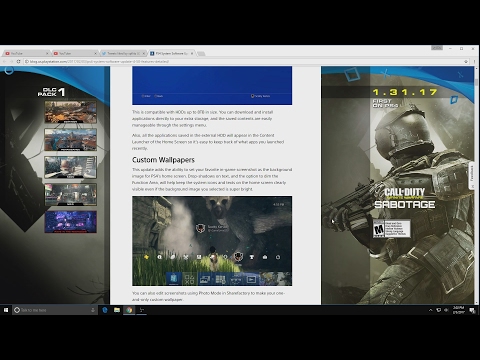Open the Last Guardian wallpaper screenshot

(x=212, y=241)
